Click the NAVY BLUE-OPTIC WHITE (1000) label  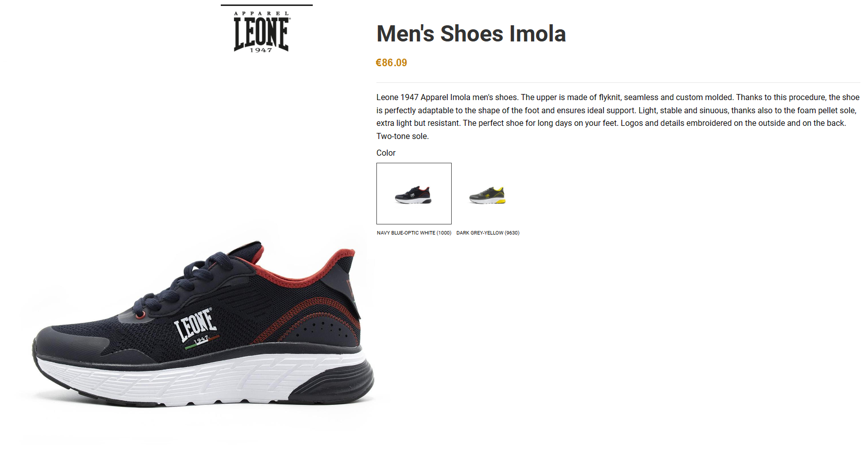click(414, 233)
